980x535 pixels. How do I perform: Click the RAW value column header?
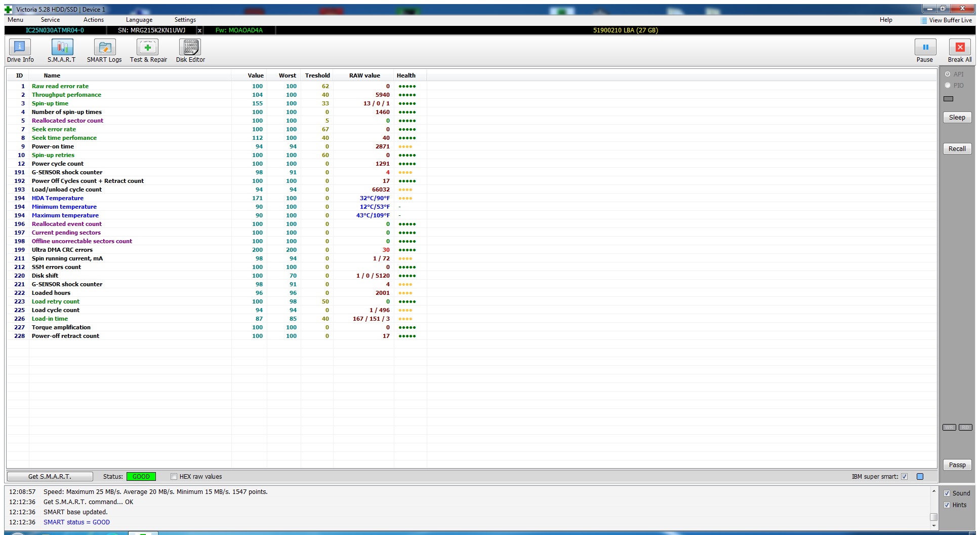[364, 75]
